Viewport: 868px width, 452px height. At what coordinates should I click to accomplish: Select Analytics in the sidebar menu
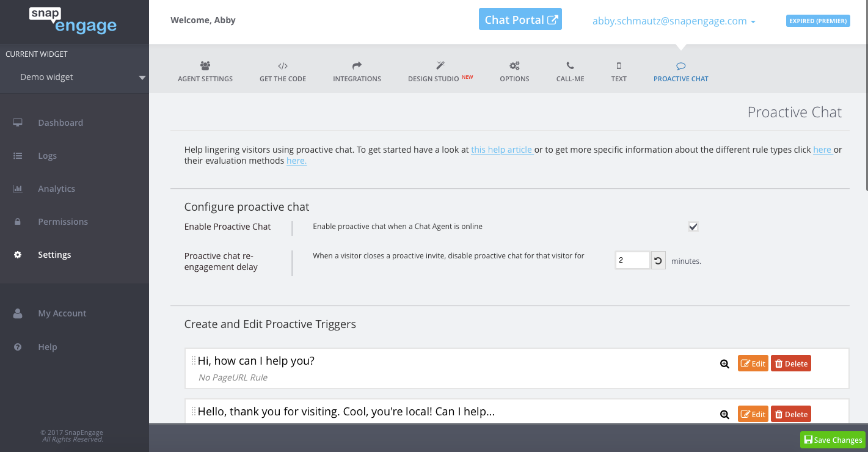click(56, 189)
